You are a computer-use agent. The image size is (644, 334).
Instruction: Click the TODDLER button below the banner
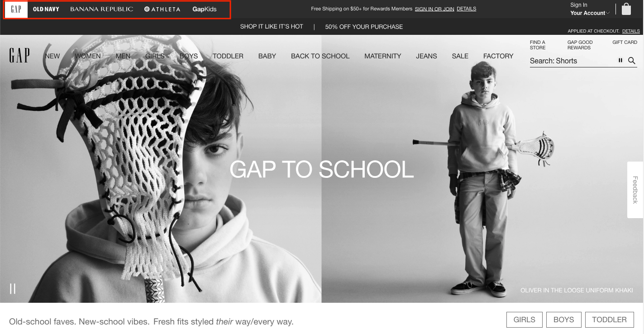[x=609, y=320]
